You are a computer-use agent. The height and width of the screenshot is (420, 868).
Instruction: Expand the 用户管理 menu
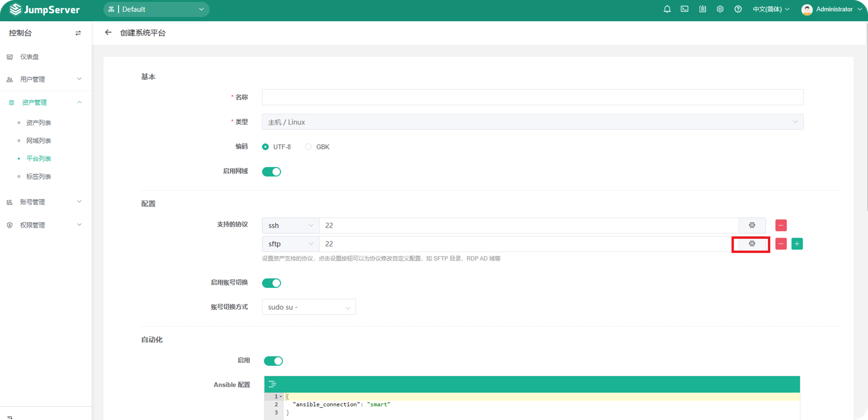pyautogui.click(x=44, y=79)
